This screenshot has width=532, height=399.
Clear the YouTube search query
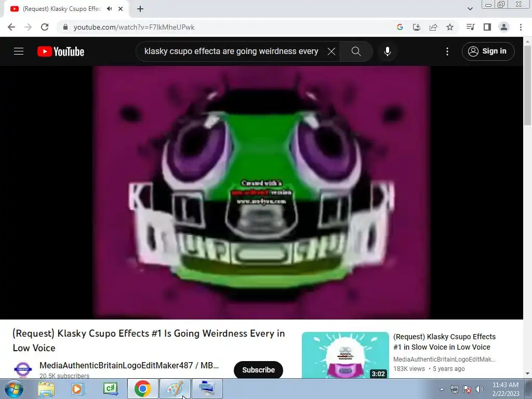(x=331, y=51)
